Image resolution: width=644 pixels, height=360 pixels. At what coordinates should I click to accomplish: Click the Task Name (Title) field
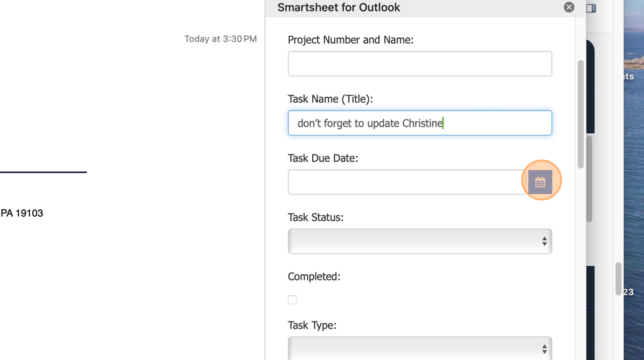(x=420, y=123)
